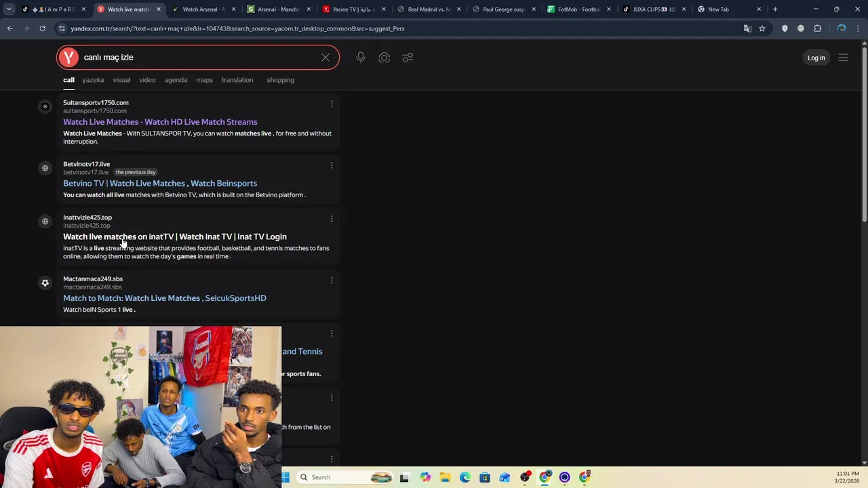This screenshot has width=868, height=488.
Task: Open the hamburger menu beside Log in
Action: click(x=843, y=58)
